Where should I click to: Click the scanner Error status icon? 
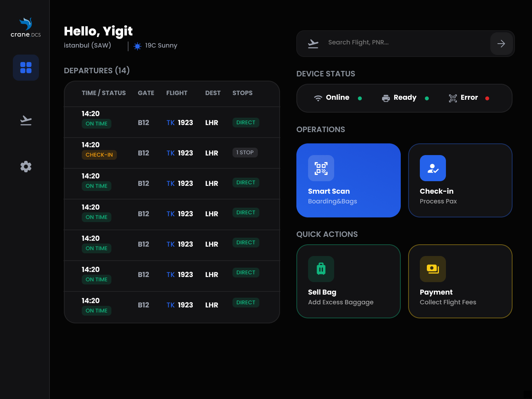coord(453,98)
